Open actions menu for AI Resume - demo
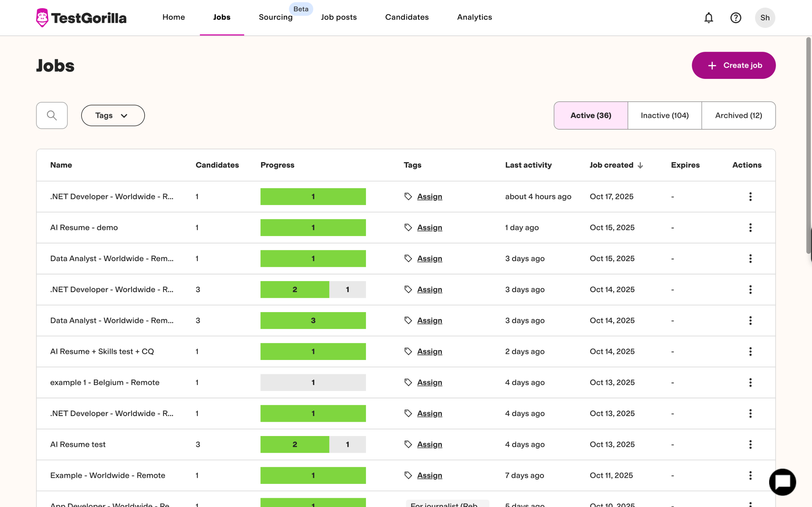The image size is (812, 507). click(750, 228)
